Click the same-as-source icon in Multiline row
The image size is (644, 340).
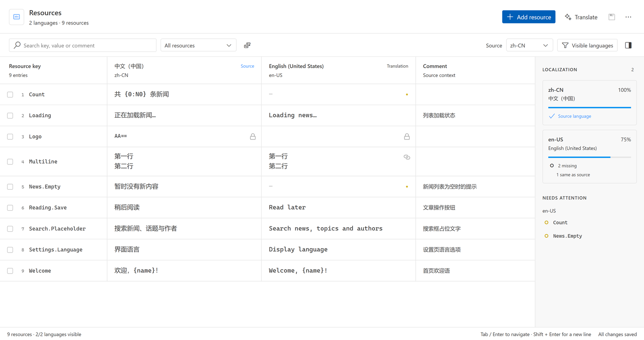(407, 157)
